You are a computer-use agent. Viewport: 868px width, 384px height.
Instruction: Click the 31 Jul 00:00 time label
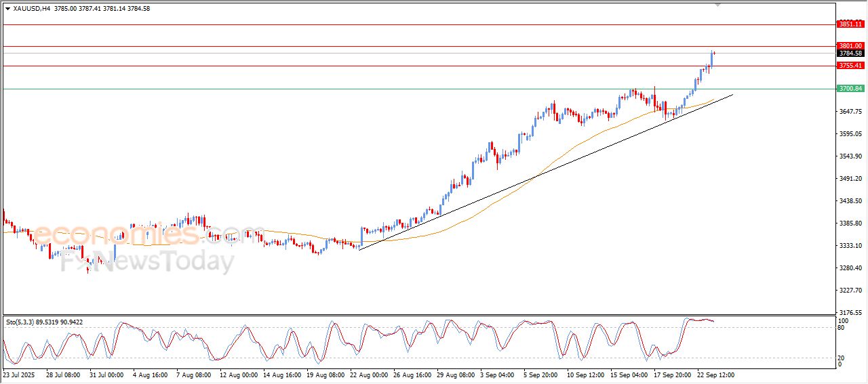(106, 374)
